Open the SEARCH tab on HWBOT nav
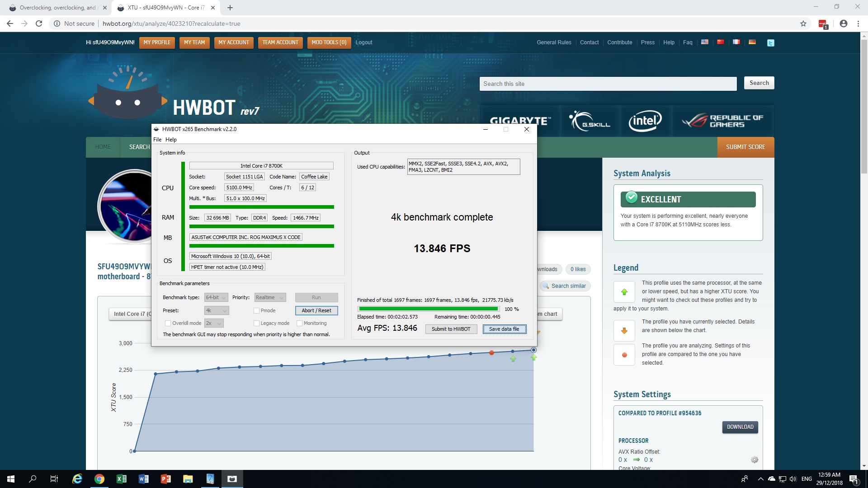Viewport: 868px width, 488px height. [x=139, y=147]
